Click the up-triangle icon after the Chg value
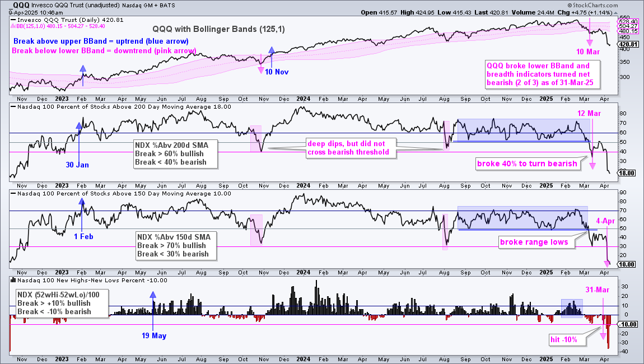The width and height of the screenshot is (644, 364). tap(615, 13)
